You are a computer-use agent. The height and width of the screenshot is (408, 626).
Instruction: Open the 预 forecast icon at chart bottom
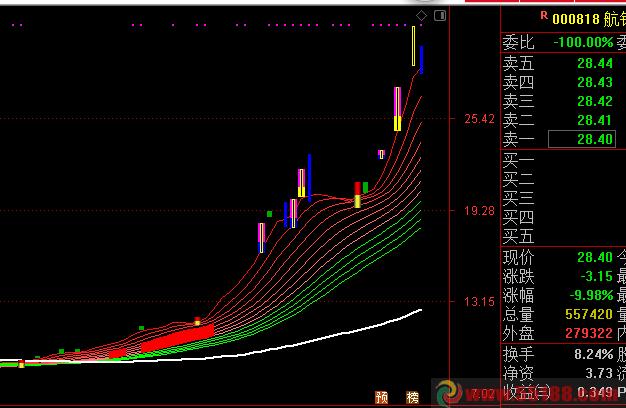click(381, 395)
